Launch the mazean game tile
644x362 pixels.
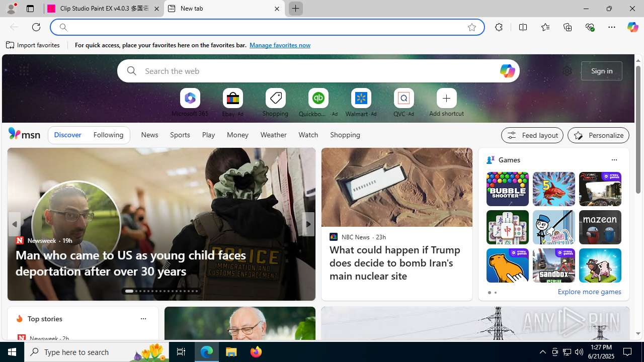(x=600, y=227)
